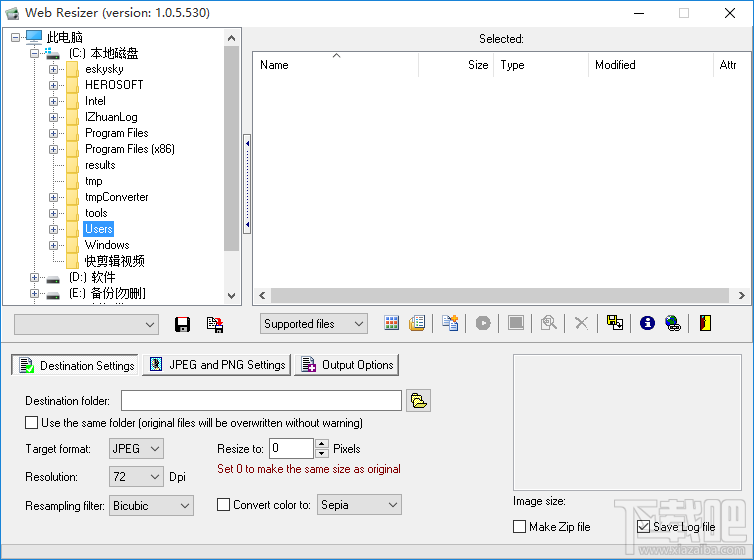Open the Resolution 72 dropdown
754x560 pixels.
[136, 477]
